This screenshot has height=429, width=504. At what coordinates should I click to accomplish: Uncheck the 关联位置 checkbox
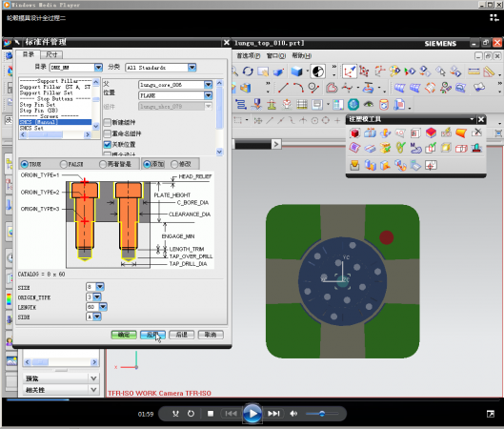point(108,144)
